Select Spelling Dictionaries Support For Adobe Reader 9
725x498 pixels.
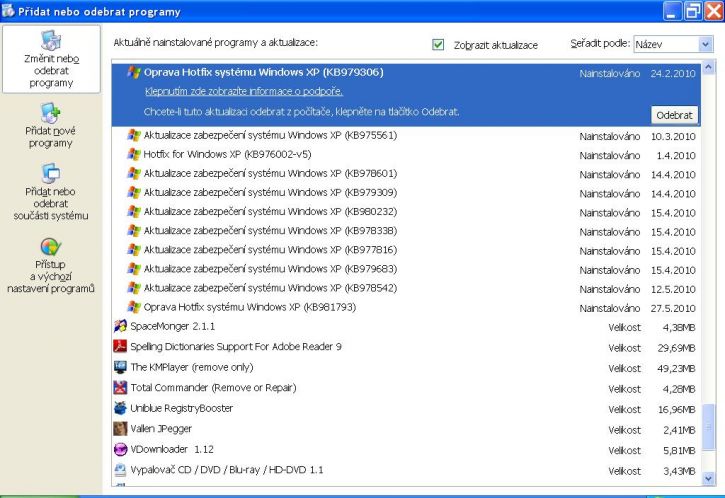pos(236,347)
